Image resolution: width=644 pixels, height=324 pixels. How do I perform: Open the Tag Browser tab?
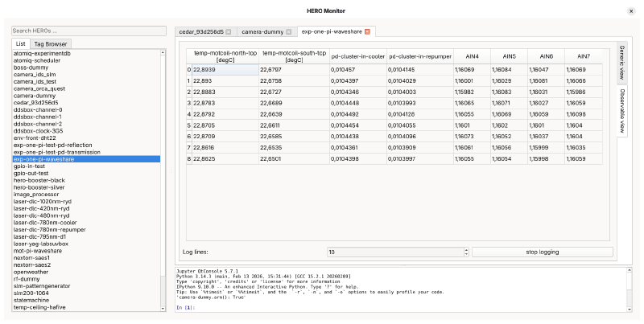tap(51, 44)
